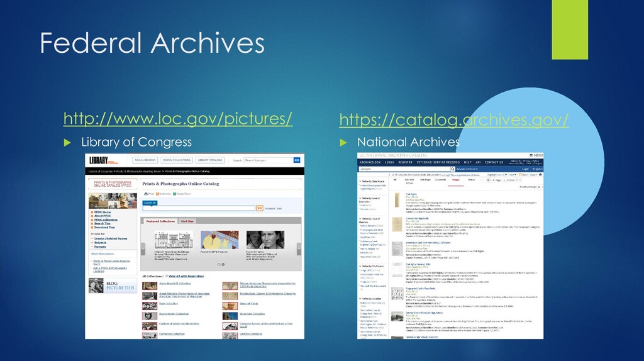Click the carousel's right arrow
The width and height of the screenshot is (644, 361).
[x=299, y=248]
